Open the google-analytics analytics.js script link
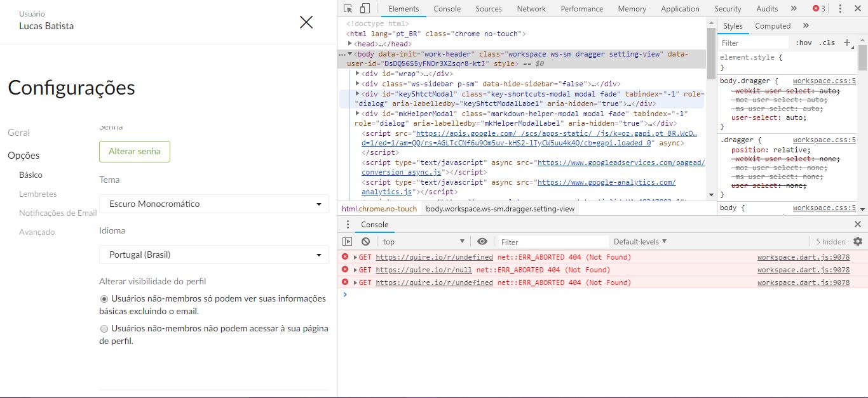The height and width of the screenshot is (398, 868). [519, 187]
